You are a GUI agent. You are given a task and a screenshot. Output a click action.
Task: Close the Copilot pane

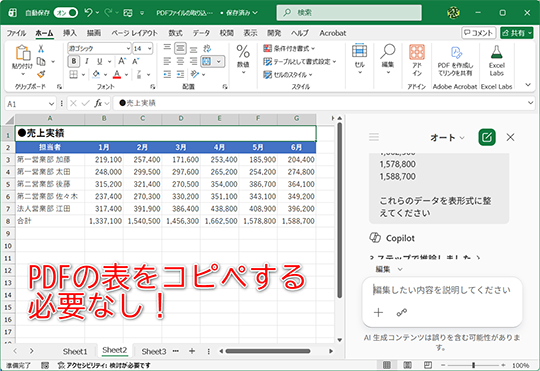(x=510, y=137)
